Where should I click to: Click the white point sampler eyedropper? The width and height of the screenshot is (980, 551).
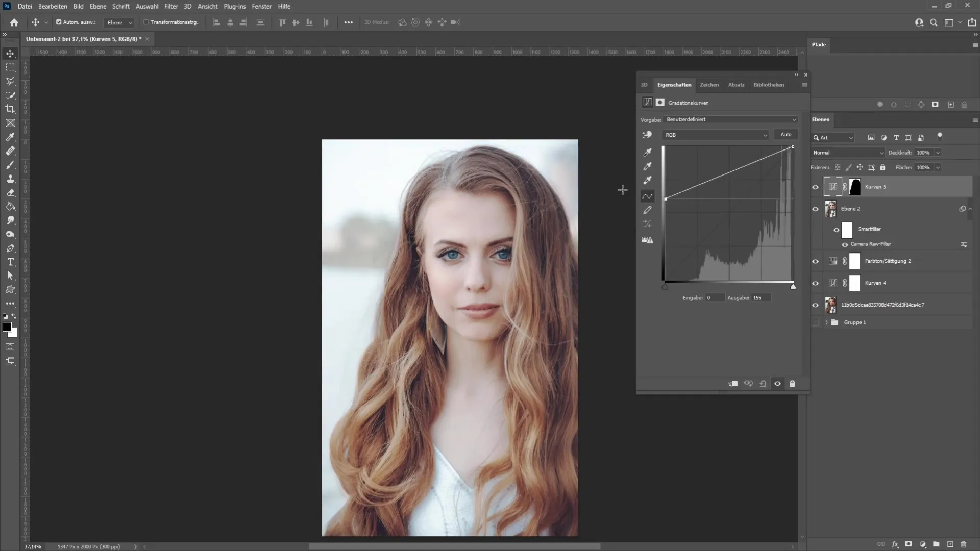(x=648, y=180)
